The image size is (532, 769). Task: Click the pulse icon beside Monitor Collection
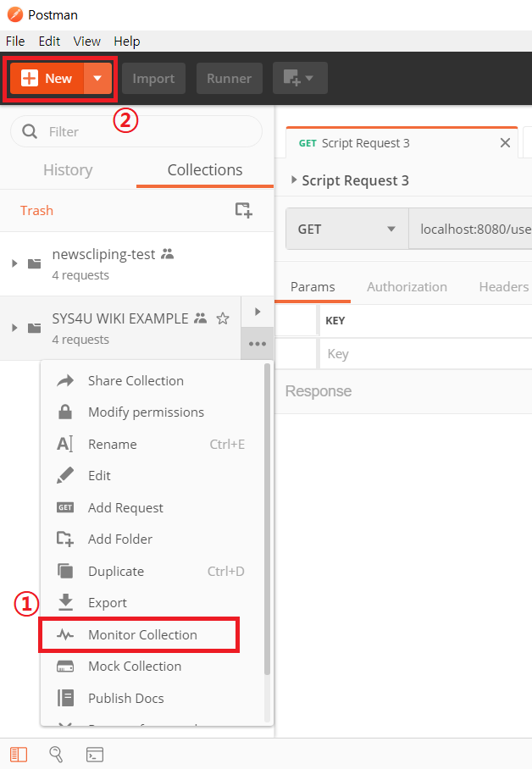pyautogui.click(x=65, y=634)
